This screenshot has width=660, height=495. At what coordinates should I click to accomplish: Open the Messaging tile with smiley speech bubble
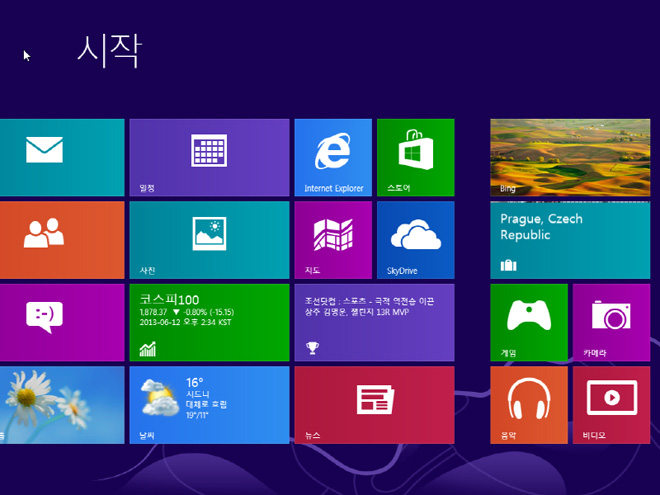62,322
